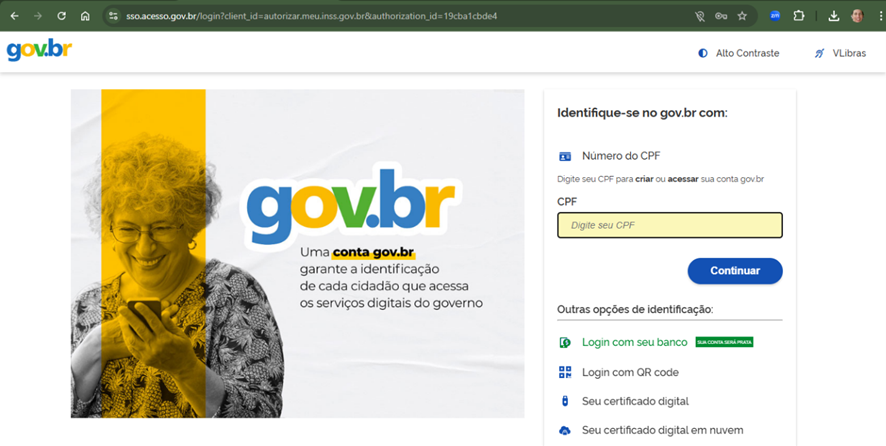The width and height of the screenshot is (886, 446).
Task: Click the cloud certificate icon
Action: 565,430
